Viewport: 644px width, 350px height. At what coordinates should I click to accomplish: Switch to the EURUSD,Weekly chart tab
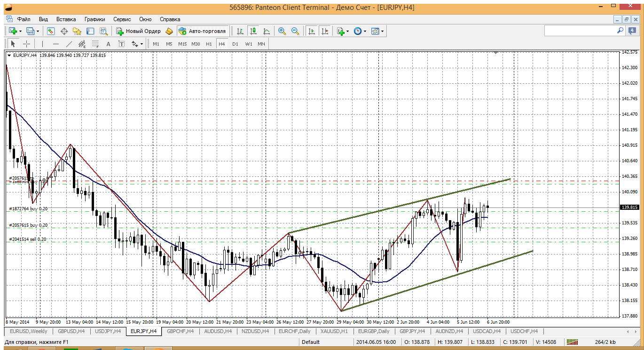[28, 331]
